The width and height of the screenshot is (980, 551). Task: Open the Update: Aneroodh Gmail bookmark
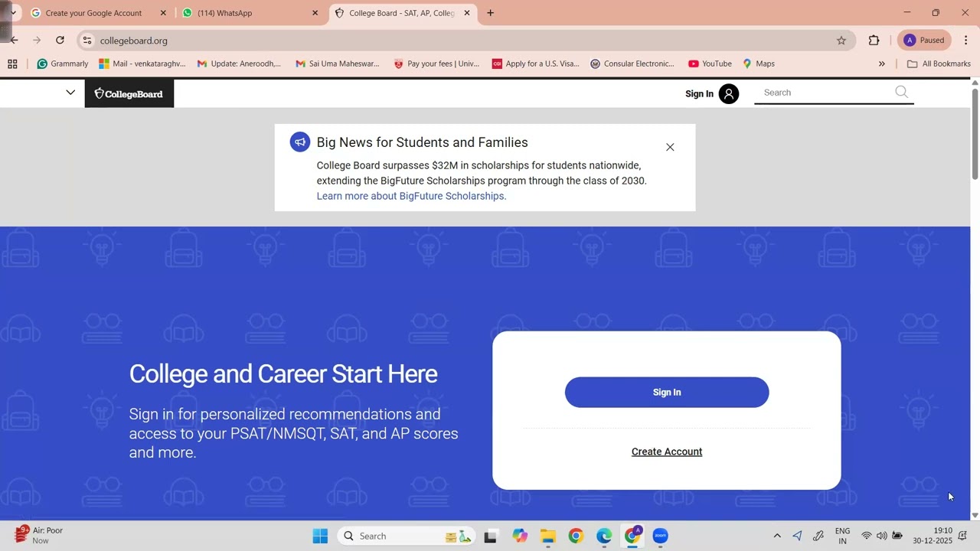point(239,64)
